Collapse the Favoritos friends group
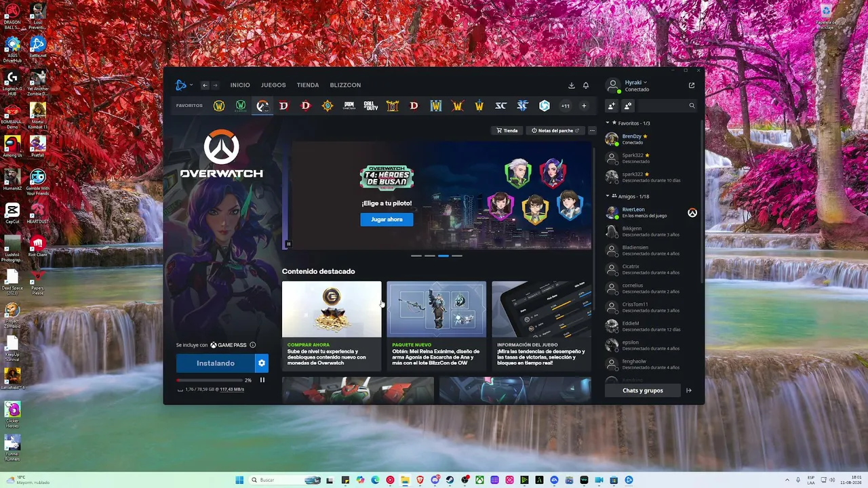The width and height of the screenshot is (868, 488). 608,123
